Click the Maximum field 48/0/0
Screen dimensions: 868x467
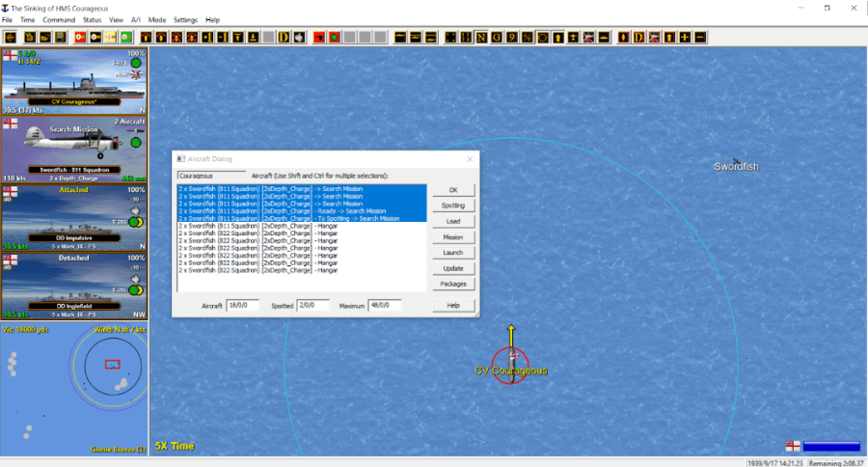tap(384, 305)
